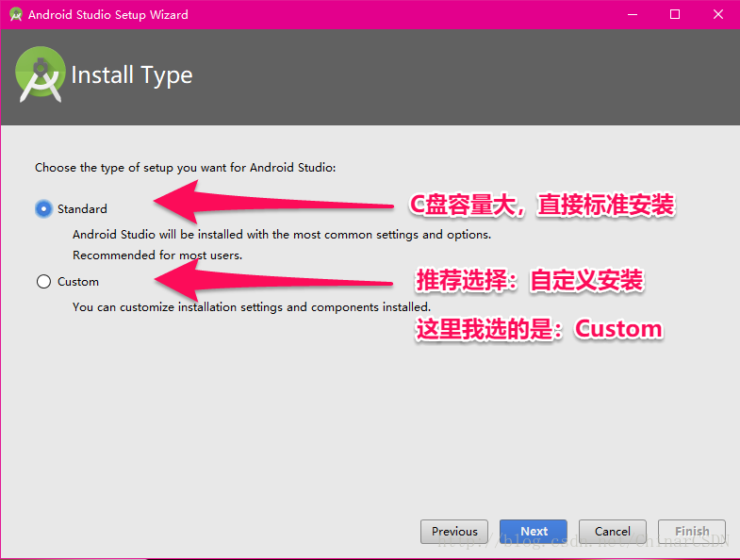Click the Android Studio logo in header
The image size is (740, 560).
point(41,74)
